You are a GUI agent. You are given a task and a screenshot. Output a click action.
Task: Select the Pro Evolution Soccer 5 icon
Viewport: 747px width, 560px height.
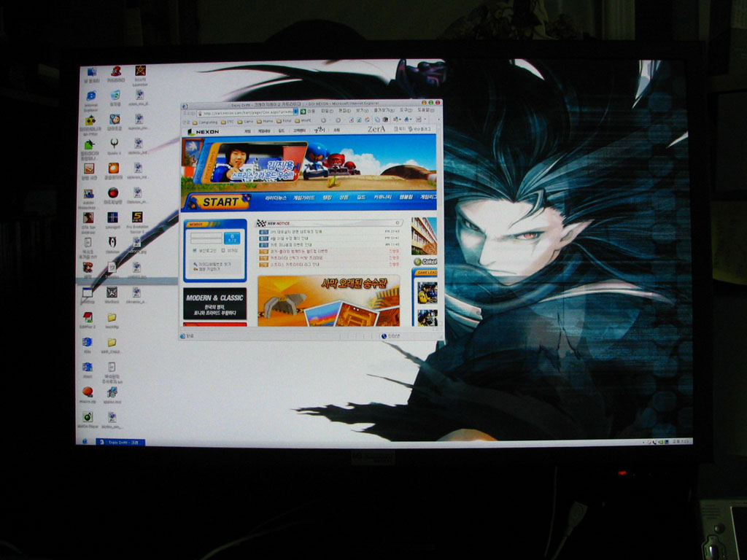click(137, 221)
